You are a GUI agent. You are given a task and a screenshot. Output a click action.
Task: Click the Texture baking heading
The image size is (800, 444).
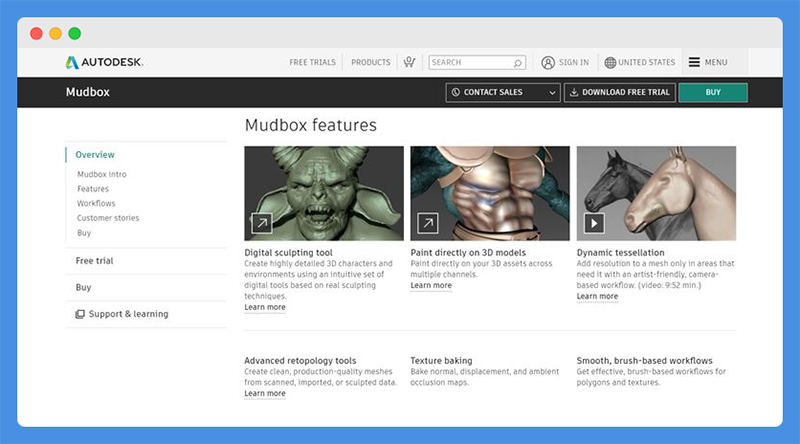[x=441, y=361]
